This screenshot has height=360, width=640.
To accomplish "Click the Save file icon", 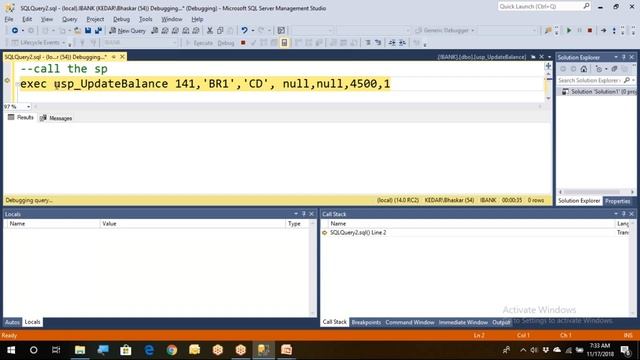I will (x=88, y=31).
